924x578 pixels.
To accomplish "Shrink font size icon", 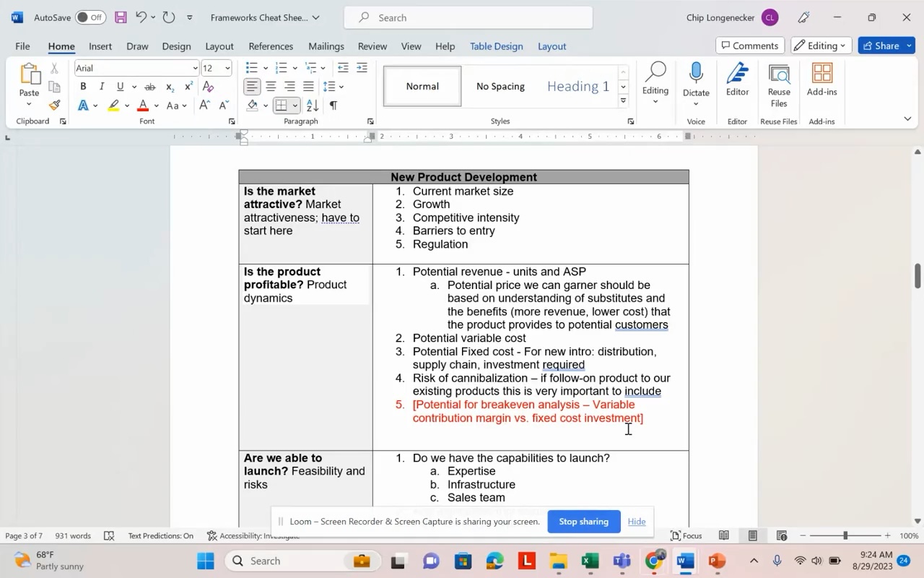I will pos(222,105).
